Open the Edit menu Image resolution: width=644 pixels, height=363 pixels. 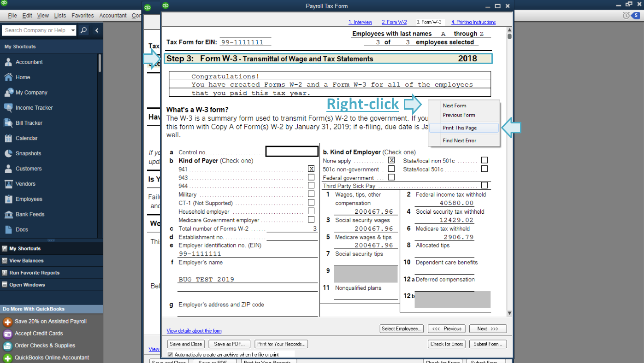pos(27,16)
